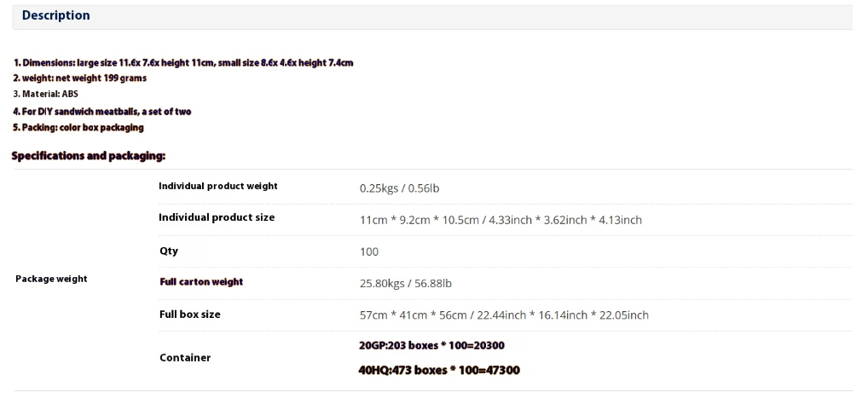Select the 11cm * 9.2cm product size value
Screen dimensions: 868x404
coord(501,220)
